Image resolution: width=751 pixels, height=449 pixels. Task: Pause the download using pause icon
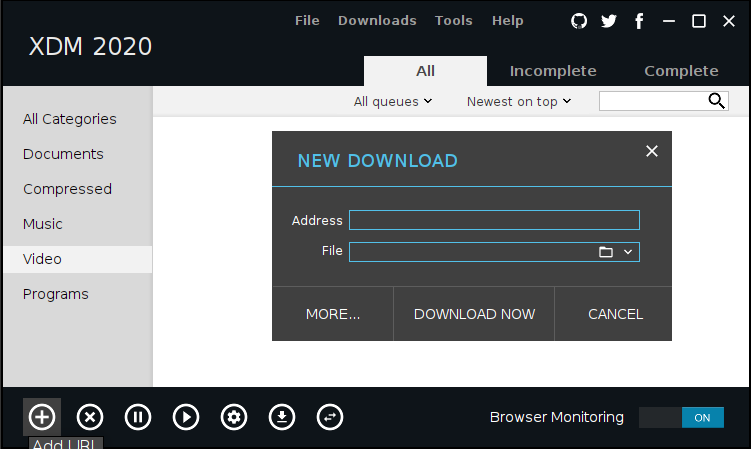tap(138, 417)
